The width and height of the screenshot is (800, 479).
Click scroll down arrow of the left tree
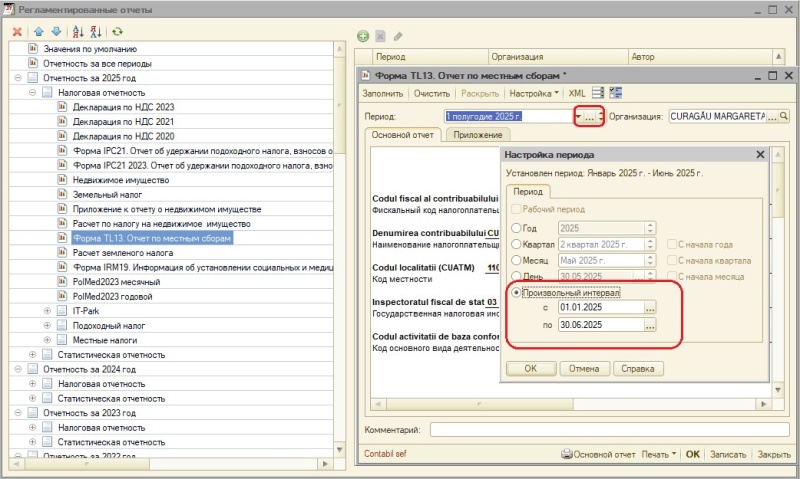[x=339, y=449]
